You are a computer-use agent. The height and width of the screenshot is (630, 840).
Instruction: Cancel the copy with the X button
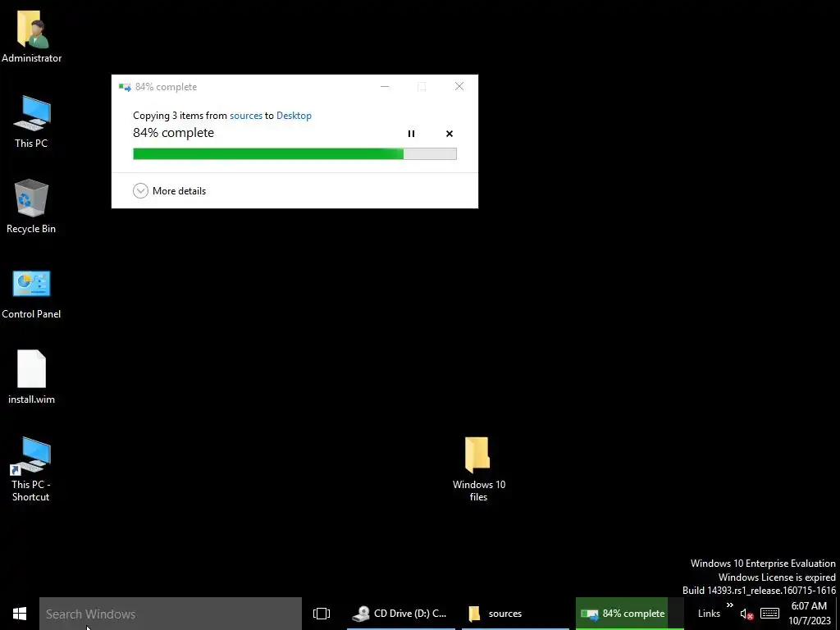pos(450,134)
